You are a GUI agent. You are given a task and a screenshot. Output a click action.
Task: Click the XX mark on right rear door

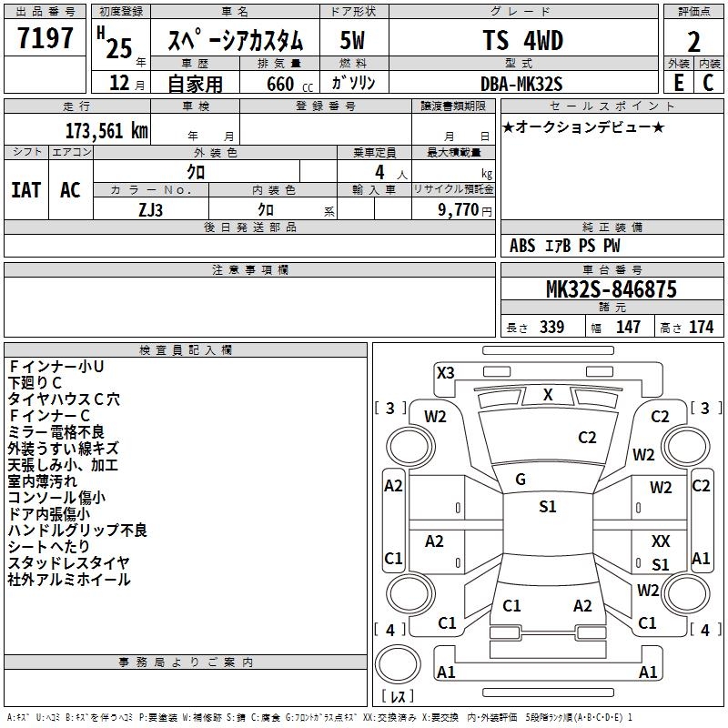[x=661, y=541]
